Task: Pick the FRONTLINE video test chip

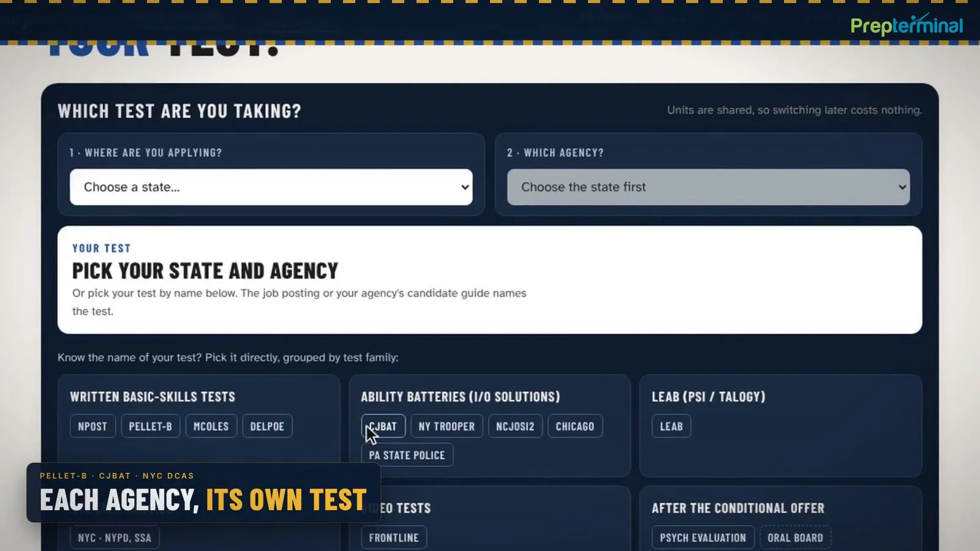Action: pyautogui.click(x=394, y=538)
